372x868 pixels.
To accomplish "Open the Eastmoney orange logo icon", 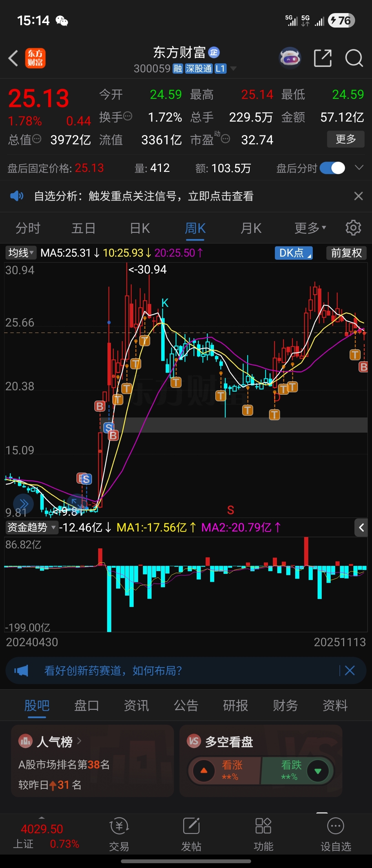I will 35,58.
